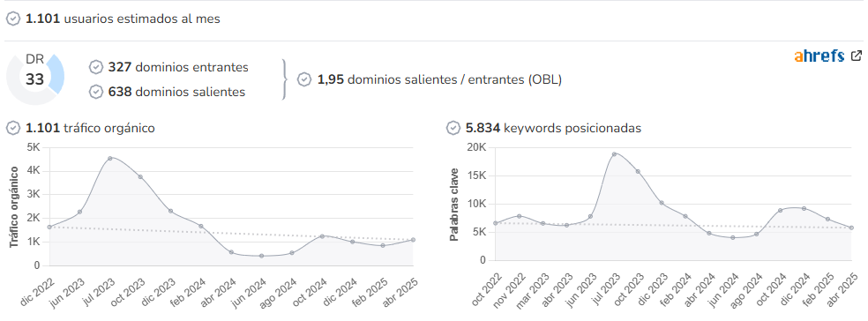Click check icon next to 327 dominios entrantes
Image resolution: width=868 pixels, height=321 pixels.
click(x=96, y=68)
